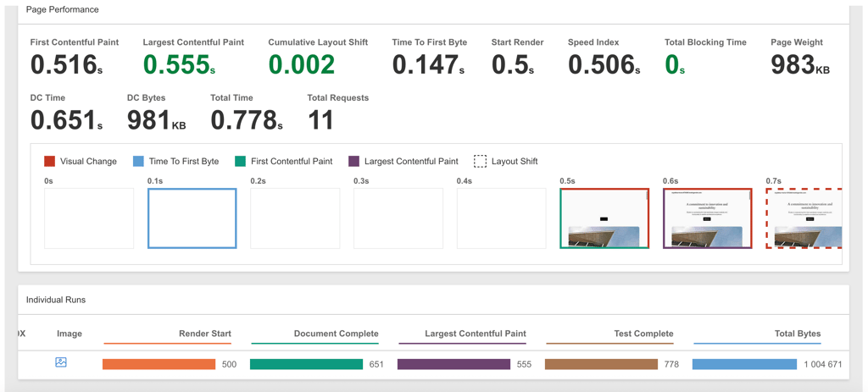
Task: Click the red Visual Change legend swatch
Action: click(x=49, y=162)
